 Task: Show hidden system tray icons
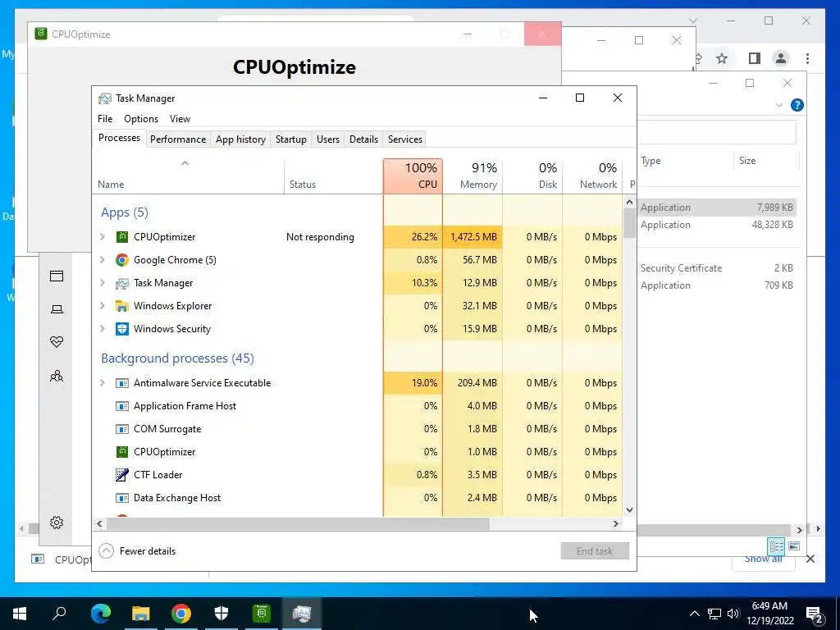pos(694,614)
